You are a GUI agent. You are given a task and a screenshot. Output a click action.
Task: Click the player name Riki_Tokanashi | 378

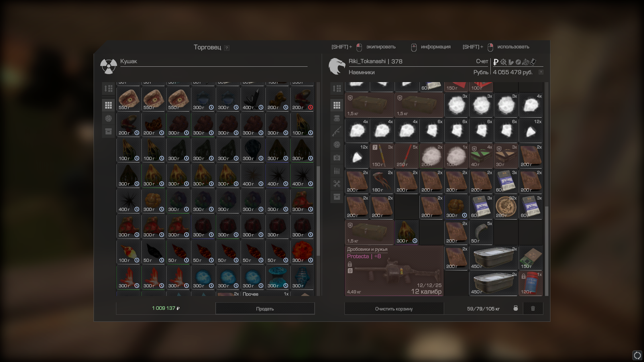(375, 61)
